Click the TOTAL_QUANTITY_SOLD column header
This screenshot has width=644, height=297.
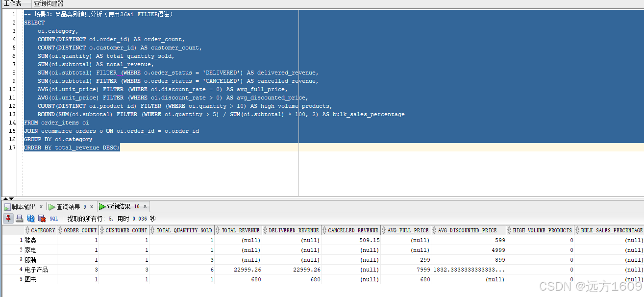182,230
